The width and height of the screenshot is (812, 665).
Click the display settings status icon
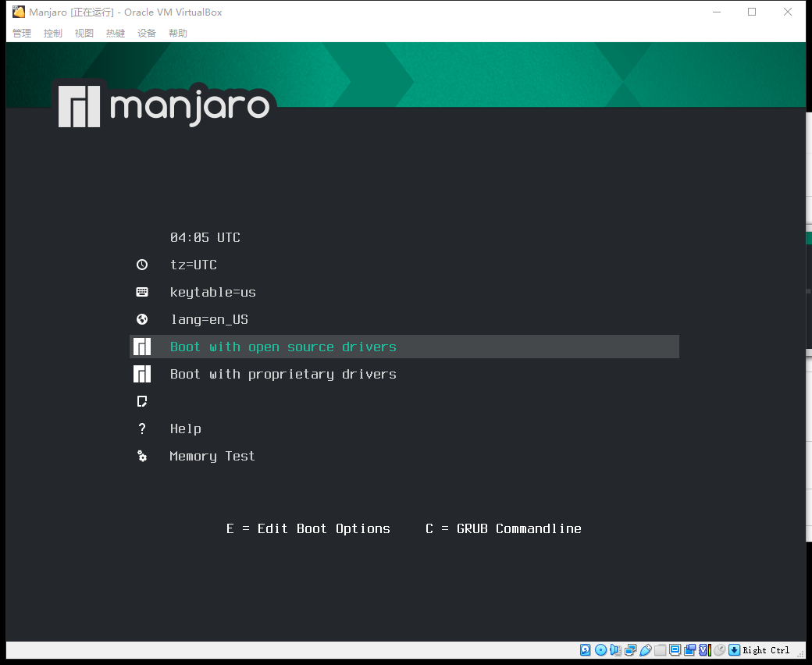point(675,650)
